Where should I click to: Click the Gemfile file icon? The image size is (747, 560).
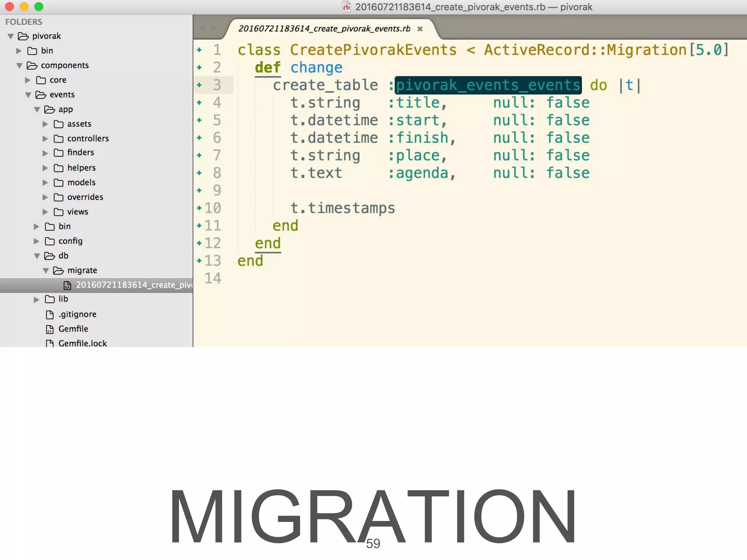[50, 329]
